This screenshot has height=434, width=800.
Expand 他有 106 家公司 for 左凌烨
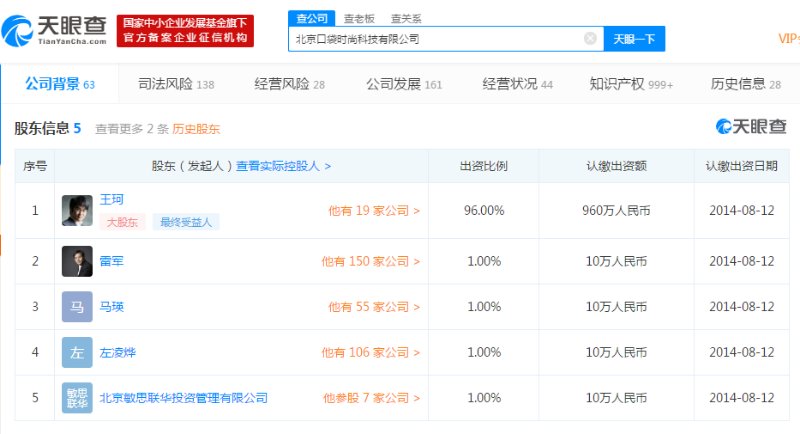click(371, 352)
